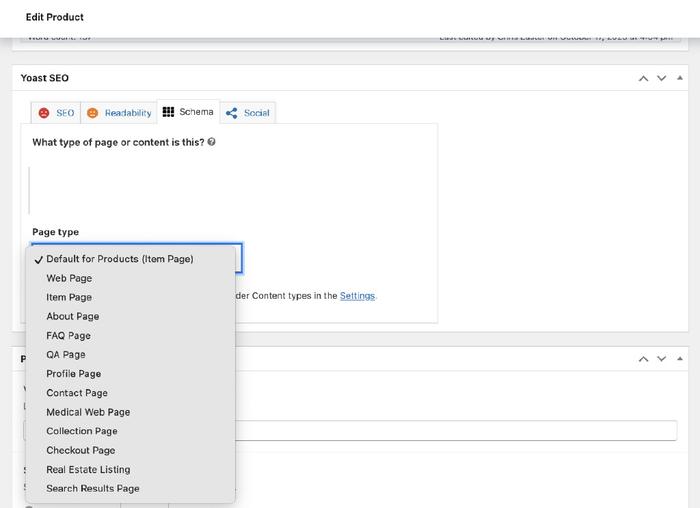Choose Real Estate Listing option
Viewport: 700px width, 508px height.
pyautogui.click(x=130, y=470)
